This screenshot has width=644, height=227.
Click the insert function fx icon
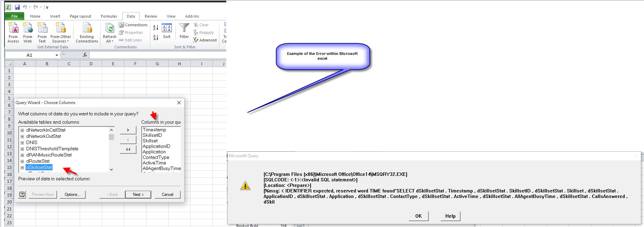[x=85, y=55]
